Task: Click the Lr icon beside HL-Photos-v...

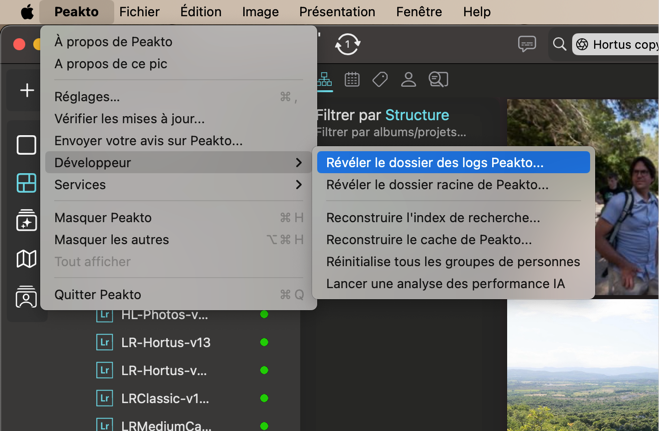Action: pyautogui.click(x=104, y=315)
